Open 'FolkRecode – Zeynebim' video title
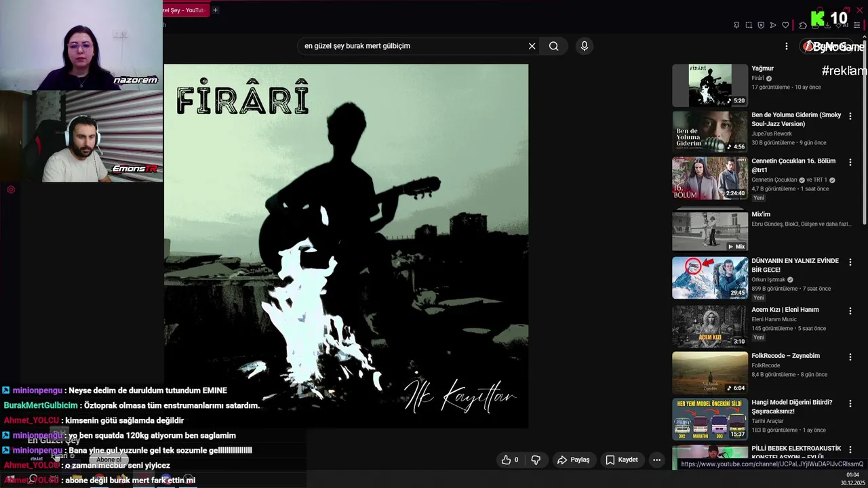 [785, 356]
